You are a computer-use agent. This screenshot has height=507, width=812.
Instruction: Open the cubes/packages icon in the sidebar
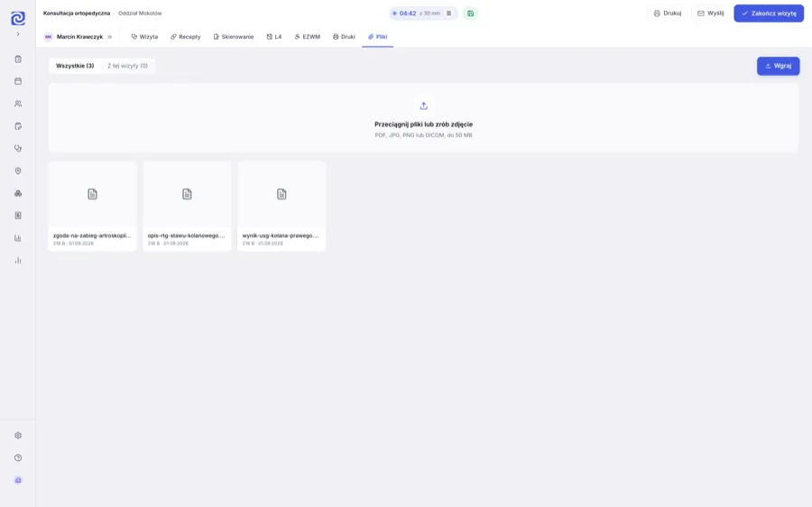pos(18,193)
